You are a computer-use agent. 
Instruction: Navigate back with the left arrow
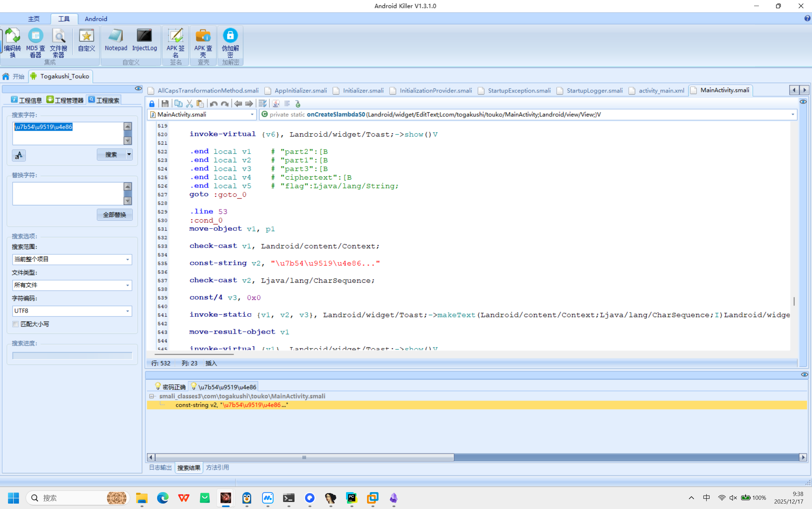click(x=238, y=104)
